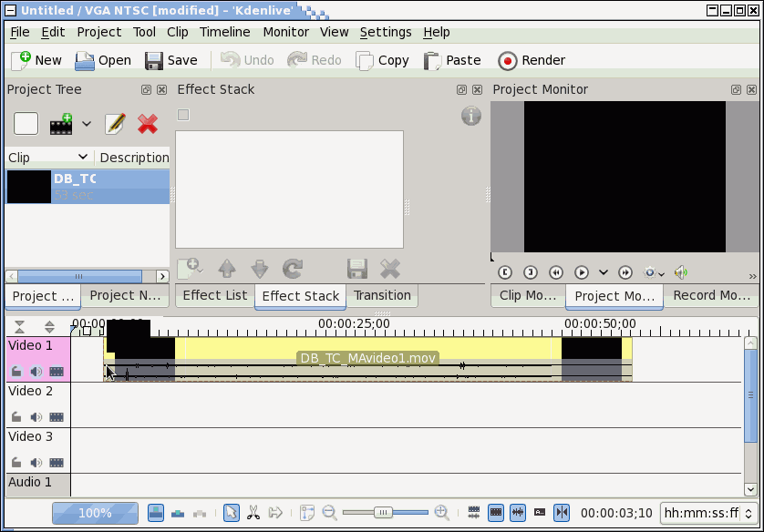Open the Timeline menu

pos(224,32)
